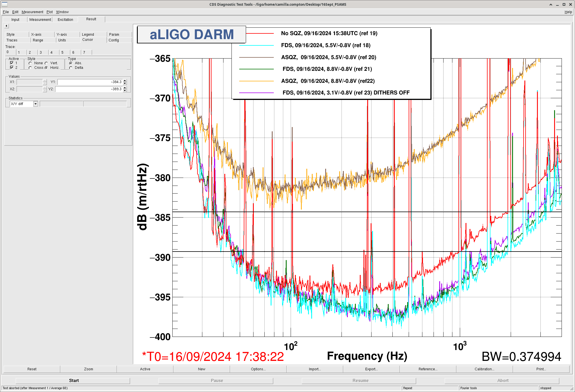Open the window menu icon in title bar

[x=5, y=4]
